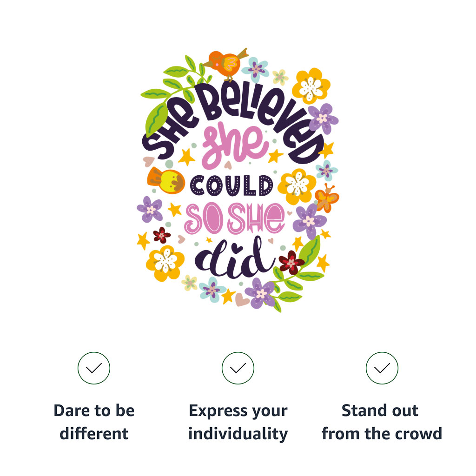Click the dark red flower right of "did"
This screenshot has height=476, width=476.
pyautogui.click(x=291, y=262)
